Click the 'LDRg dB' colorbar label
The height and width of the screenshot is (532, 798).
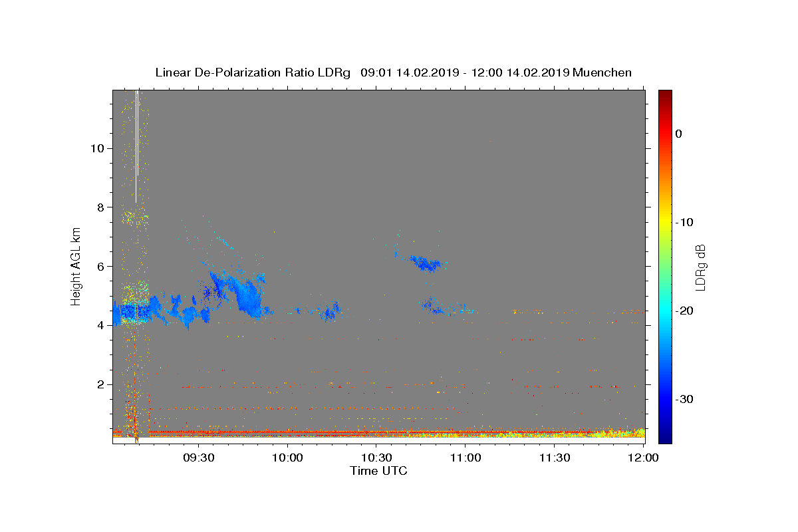point(700,267)
